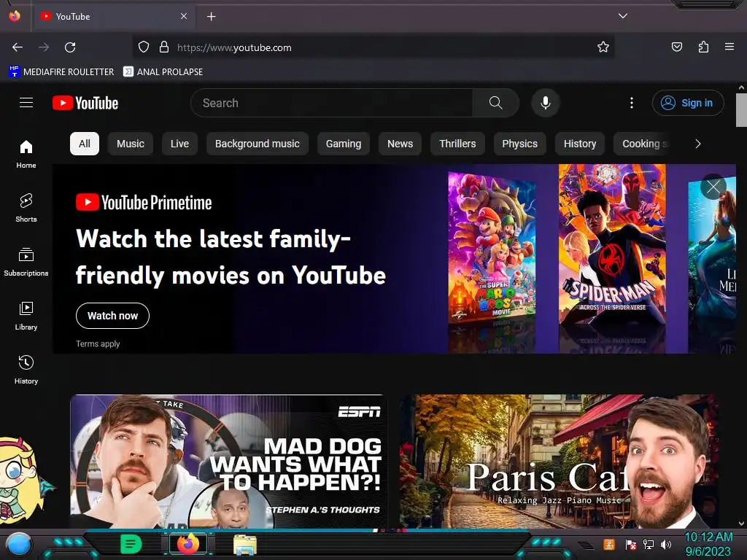List all tabs dropdown arrow
The height and width of the screenshot is (560, 747).
click(x=623, y=16)
